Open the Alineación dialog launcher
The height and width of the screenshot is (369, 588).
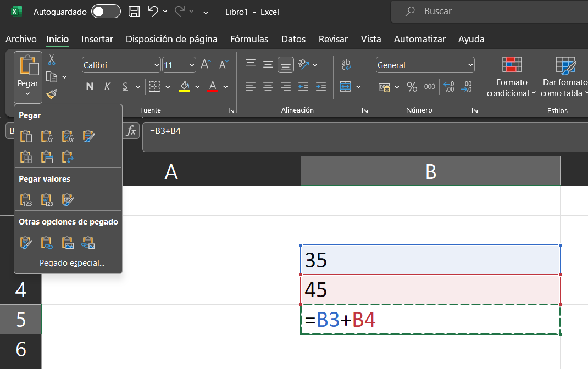364,110
